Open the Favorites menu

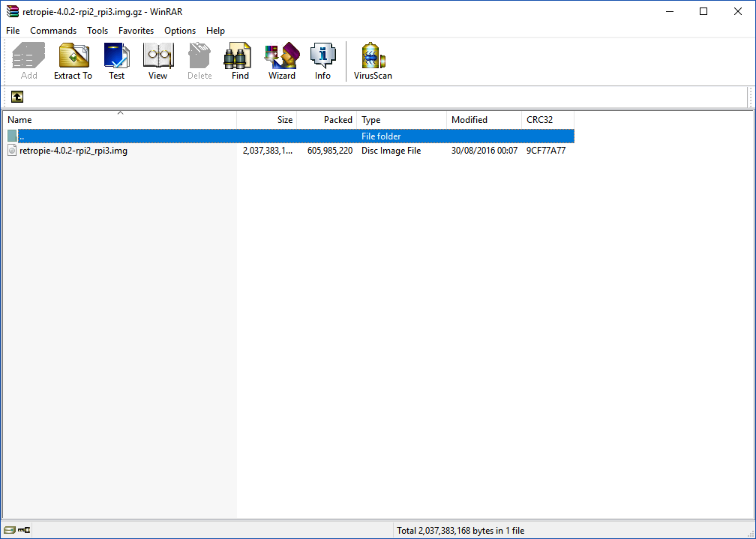pyautogui.click(x=136, y=31)
